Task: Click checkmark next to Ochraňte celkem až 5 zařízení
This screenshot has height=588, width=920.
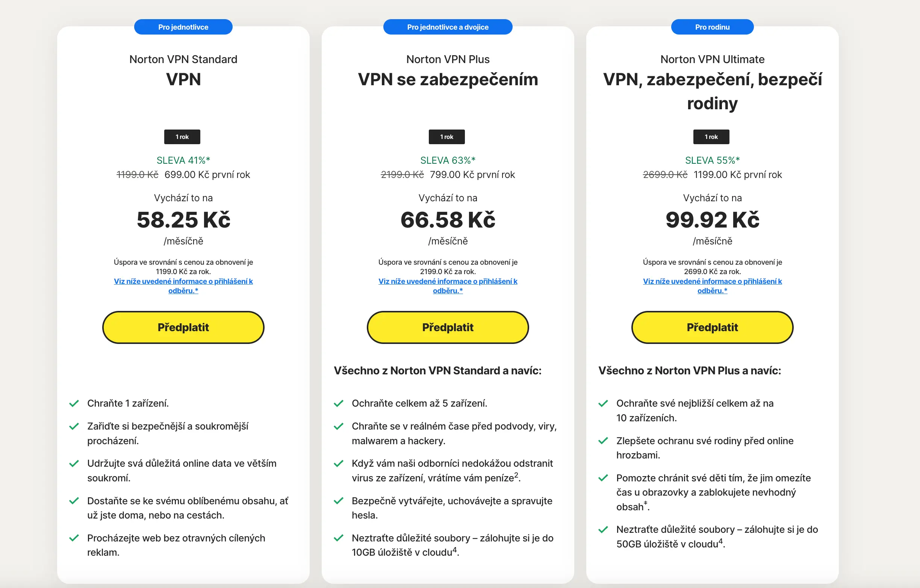Action: point(339,403)
